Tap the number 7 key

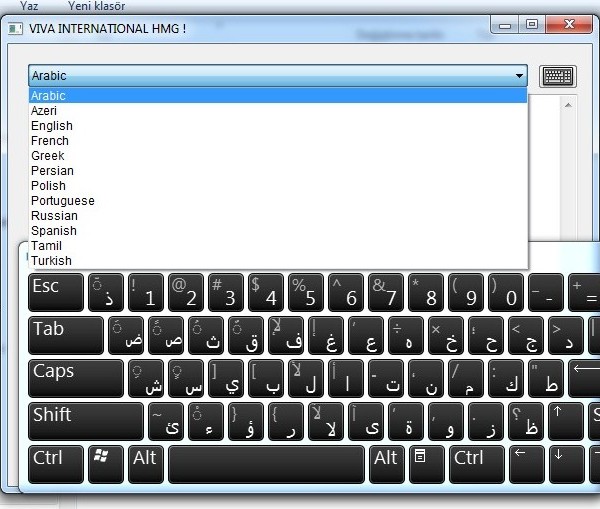[386, 292]
